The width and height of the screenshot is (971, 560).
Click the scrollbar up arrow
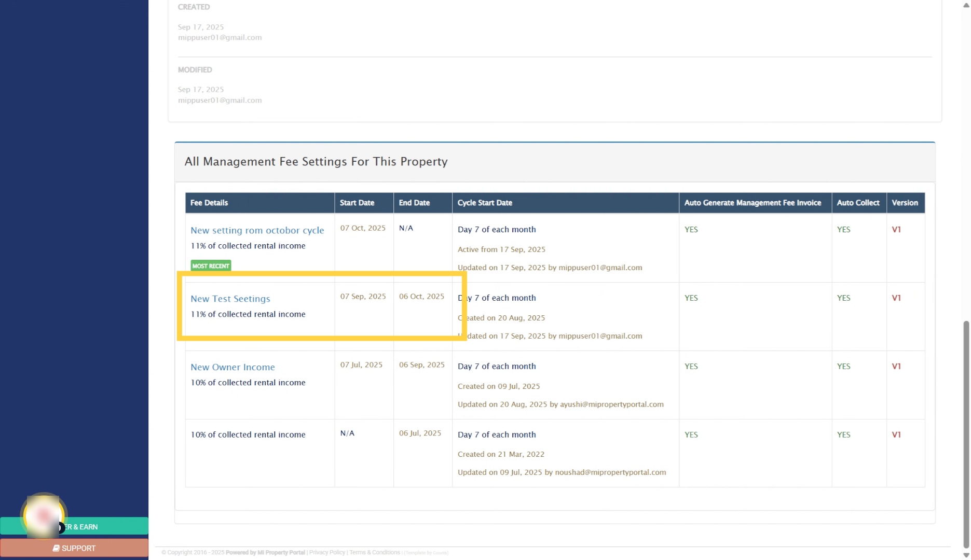(x=966, y=5)
